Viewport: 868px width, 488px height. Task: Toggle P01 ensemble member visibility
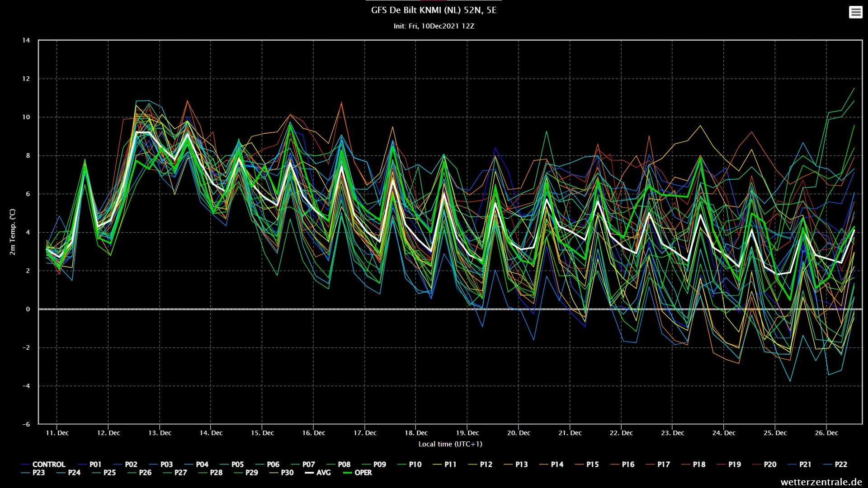coord(95,465)
